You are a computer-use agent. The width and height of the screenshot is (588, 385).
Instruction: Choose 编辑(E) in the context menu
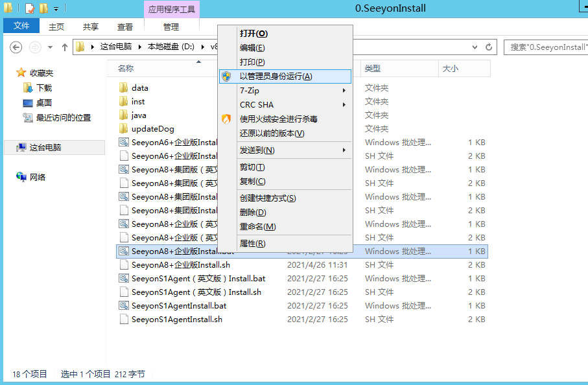point(285,47)
